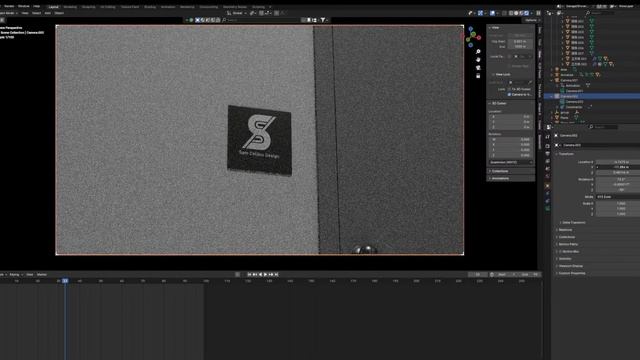The width and height of the screenshot is (640, 360).
Task: Toggle Lock To 3D Cursor checkbox
Action: [509, 89]
